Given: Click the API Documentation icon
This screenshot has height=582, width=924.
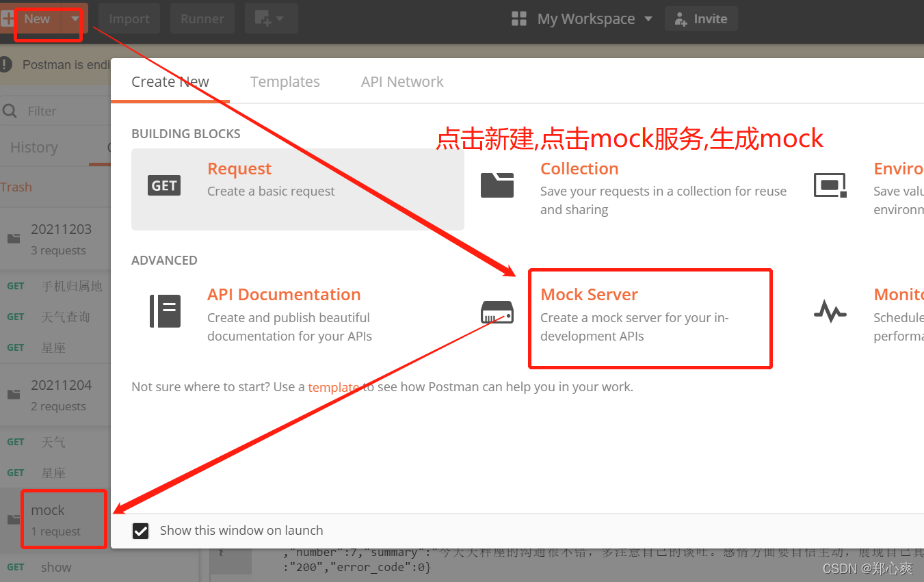Looking at the screenshot, I should tap(165, 311).
